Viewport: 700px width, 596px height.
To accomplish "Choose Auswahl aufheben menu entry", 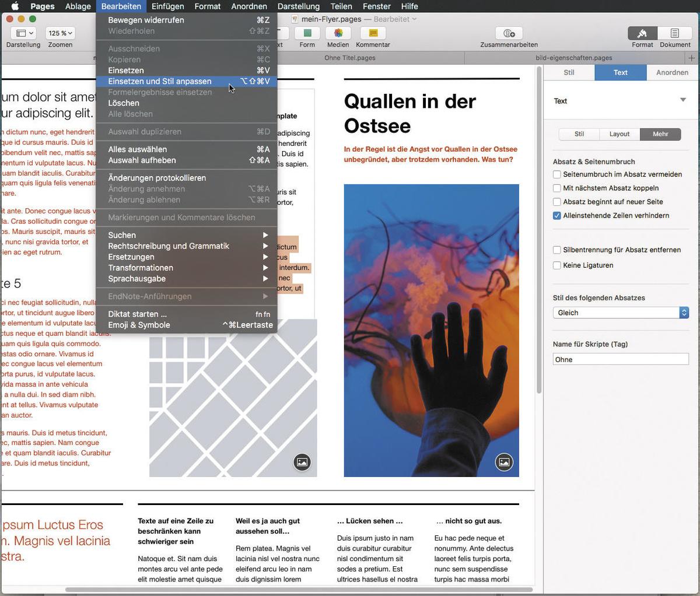I will click(x=187, y=160).
